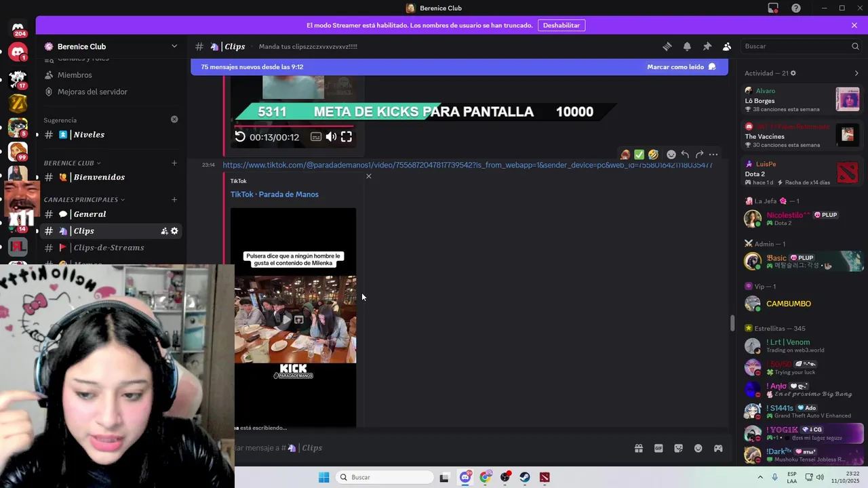Viewport: 868px width, 488px height.
Task: Mute the video volume icon
Action: click(x=331, y=137)
